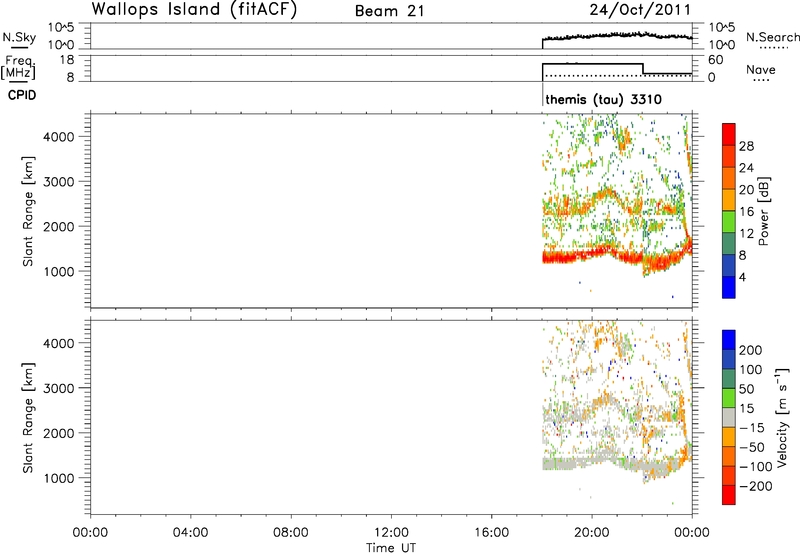This screenshot has width=800, height=554.
Task: Click the velocity panel "Slant Range [km]" label
Action: pyautogui.click(x=28, y=418)
